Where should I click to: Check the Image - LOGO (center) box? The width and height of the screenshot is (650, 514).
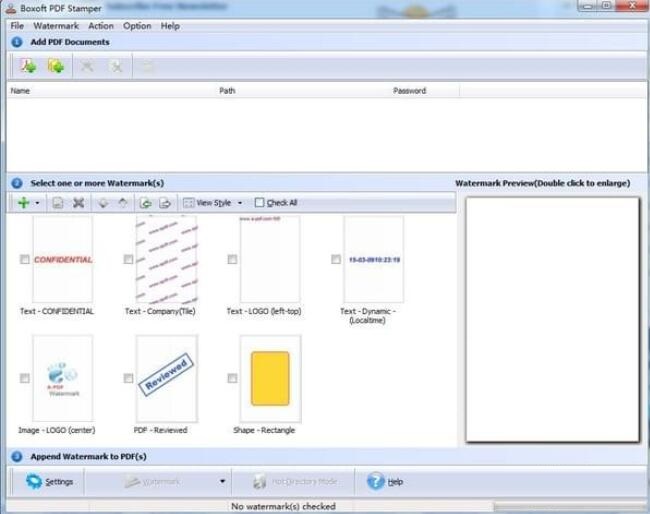pyautogui.click(x=25, y=378)
